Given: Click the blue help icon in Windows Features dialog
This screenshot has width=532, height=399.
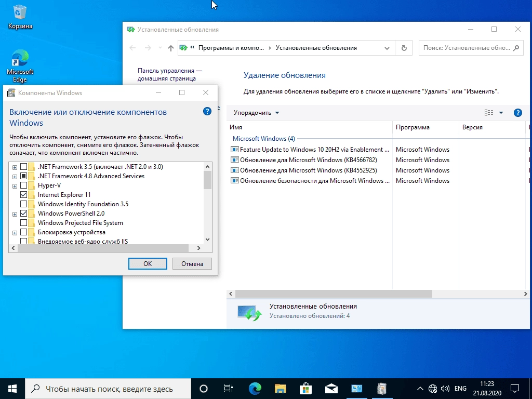Looking at the screenshot, I should pos(207,111).
